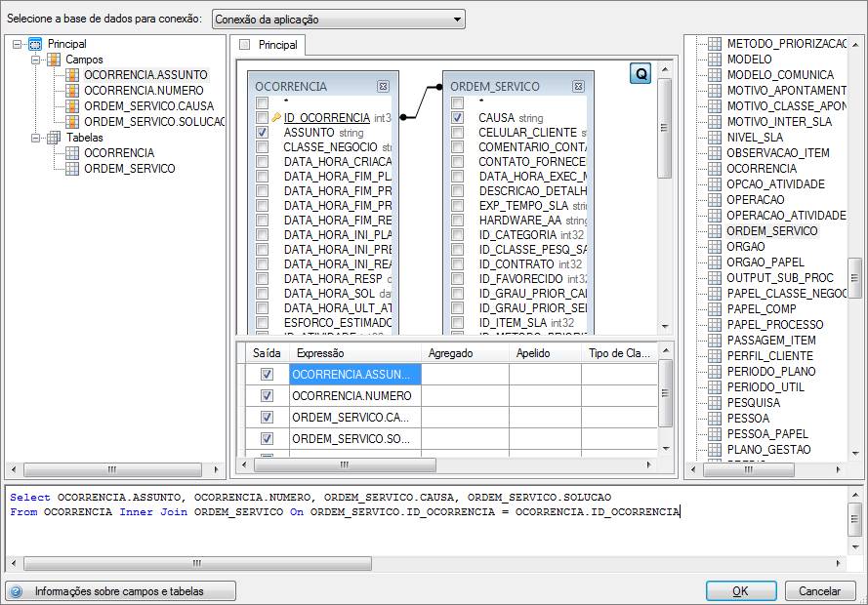Select ORDEM_SERVICO.CAUSA field icon in tree
This screenshot has height=605, width=868.
tap(72, 105)
